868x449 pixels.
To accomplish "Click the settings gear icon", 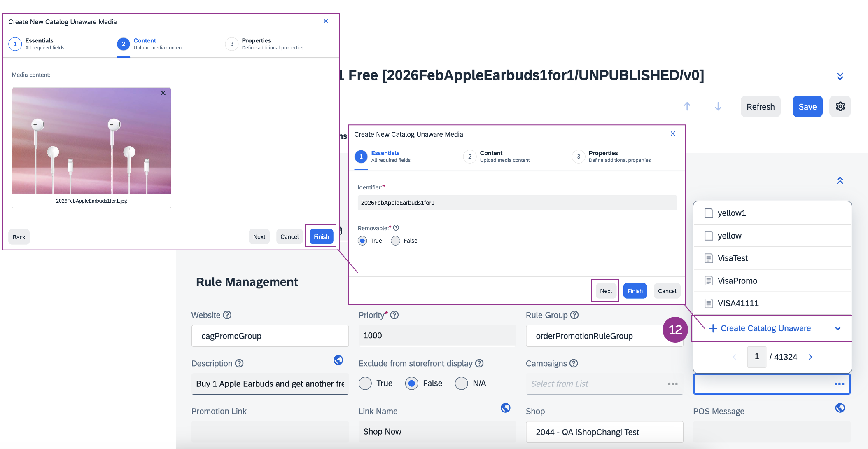I will (x=840, y=107).
